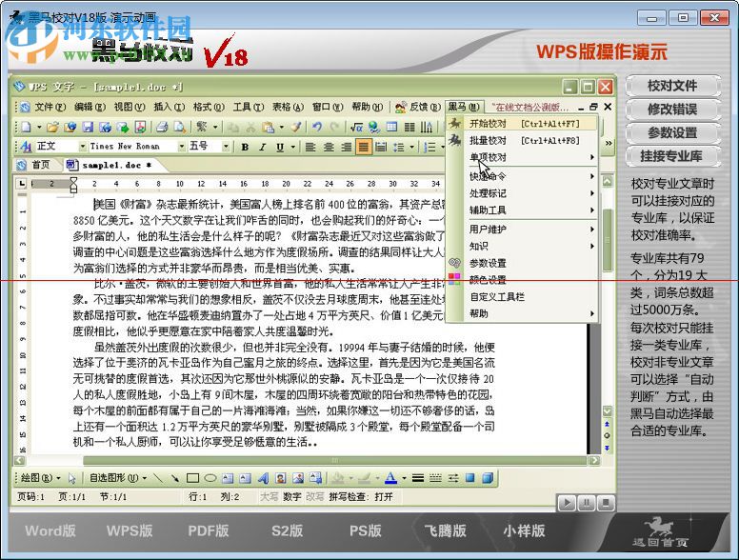Viewport: 739px width, 560px height.
Task: Open print preview
Action: (x=180, y=127)
